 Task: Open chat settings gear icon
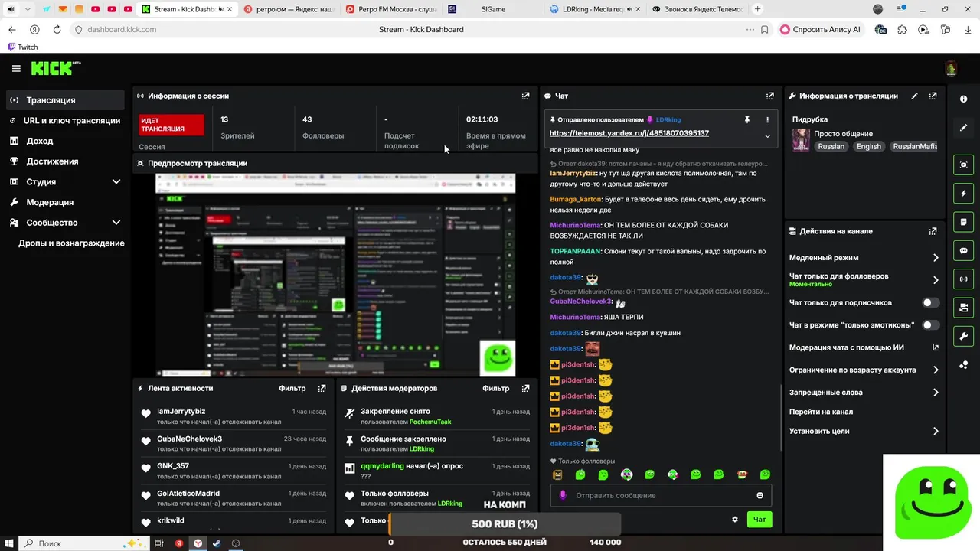point(735,520)
